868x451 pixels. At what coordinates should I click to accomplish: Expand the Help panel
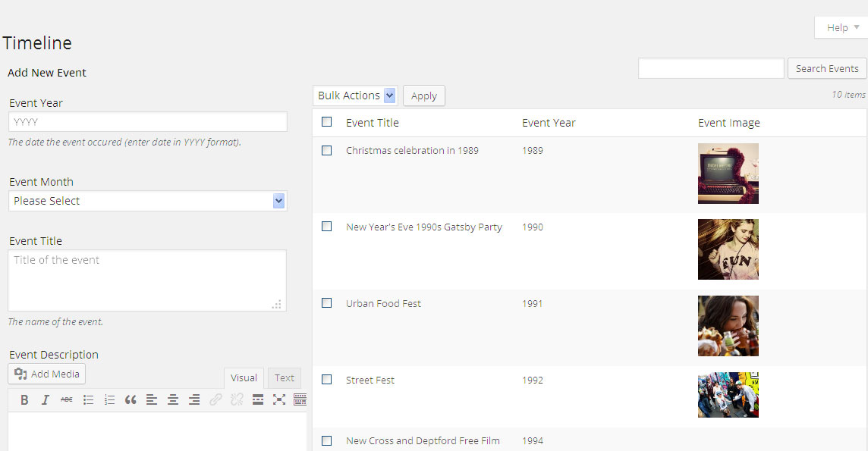point(841,28)
